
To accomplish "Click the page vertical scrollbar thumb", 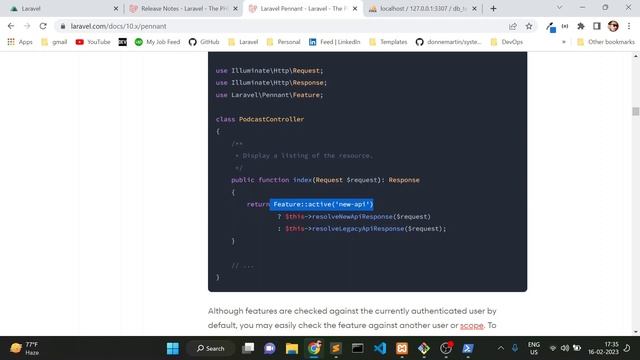I will [x=636, y=111].
